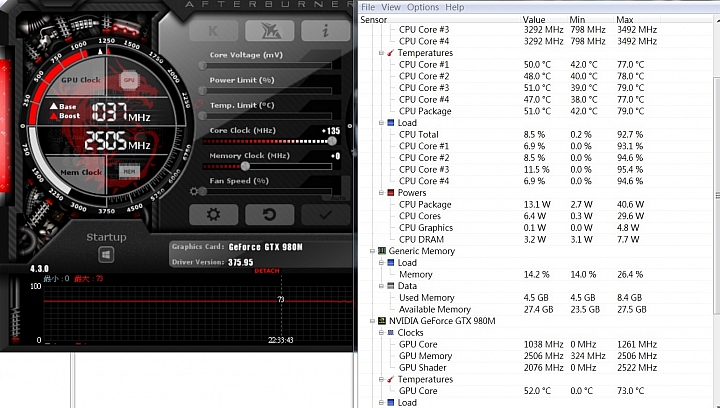Open the Options menu
This screenshot has width=720, height=408.
(x=423, y=7)
